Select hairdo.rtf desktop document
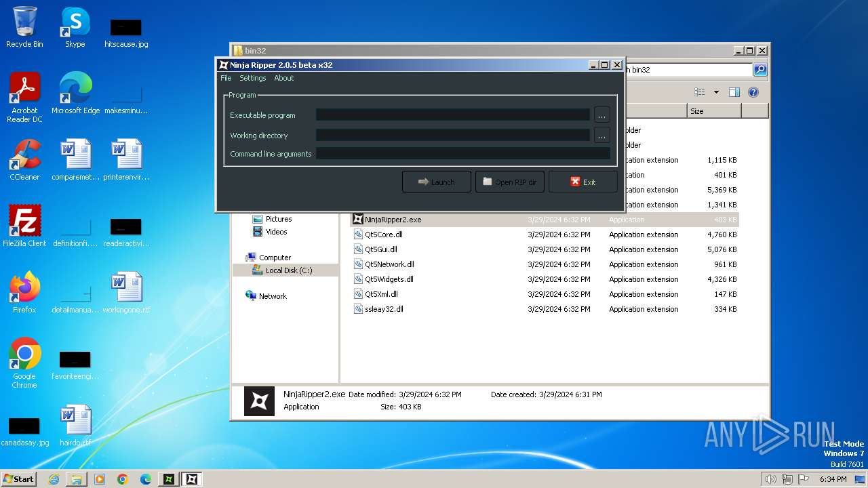868x488 pixels. [x=75, y=426]
